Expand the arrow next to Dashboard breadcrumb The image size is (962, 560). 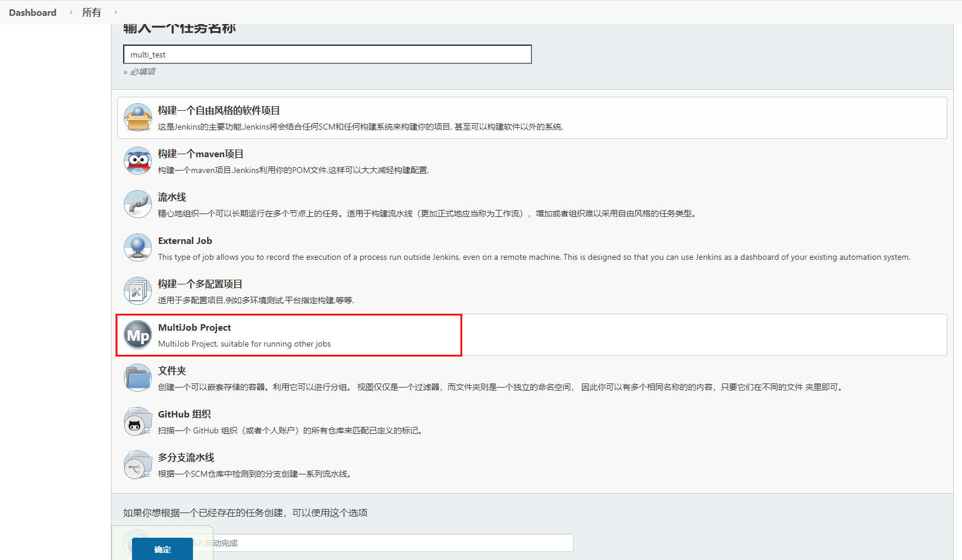click(71, 12)
